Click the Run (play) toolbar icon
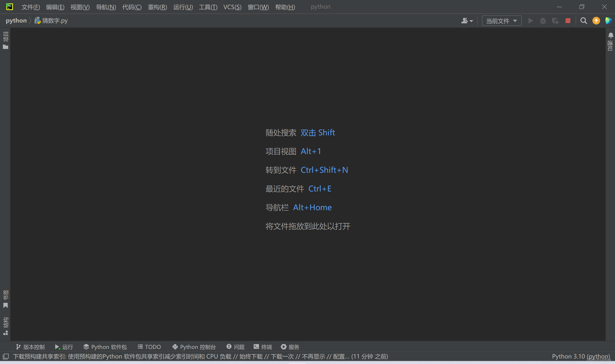Screen dimensions: 615x364 530,21
